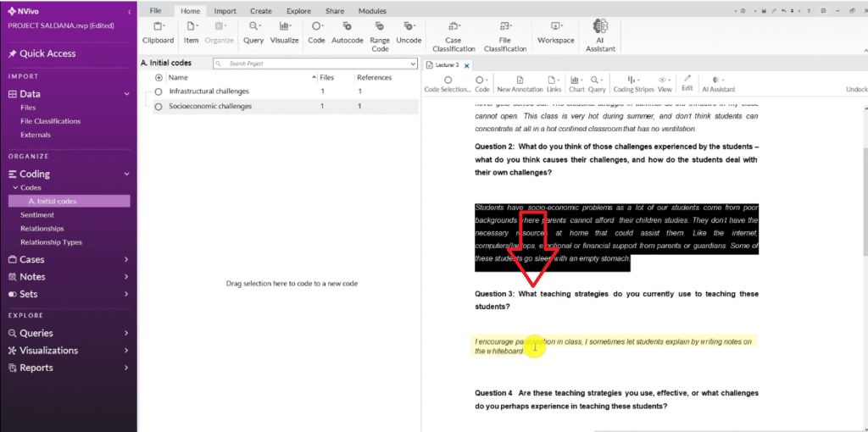Open Sentiment under Coding

point(37,215)
